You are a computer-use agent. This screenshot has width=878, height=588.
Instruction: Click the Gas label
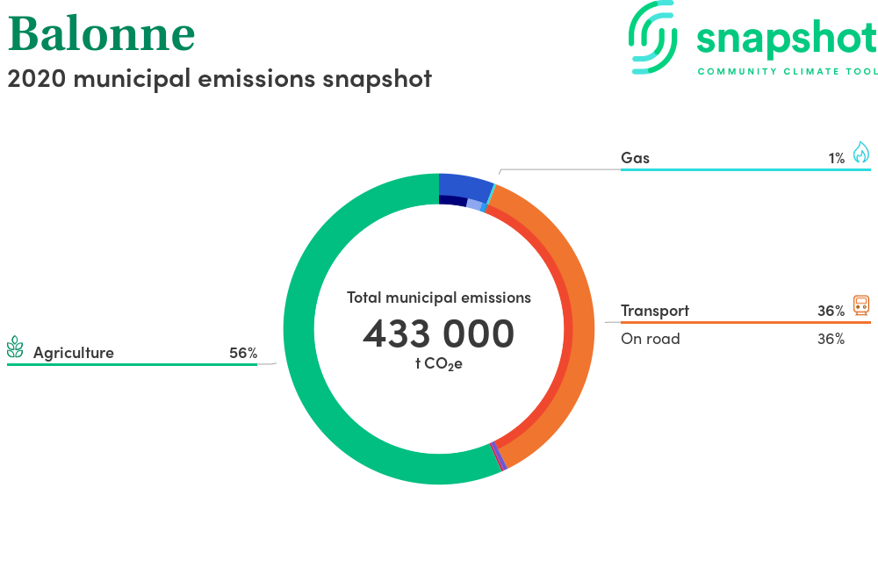coord(635,158)
